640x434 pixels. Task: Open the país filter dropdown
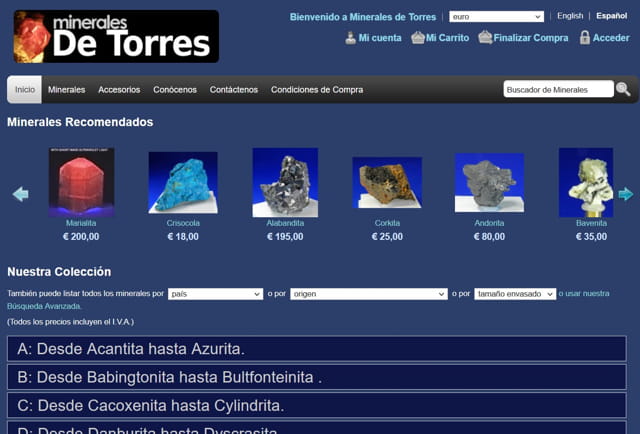click(215, 294)
